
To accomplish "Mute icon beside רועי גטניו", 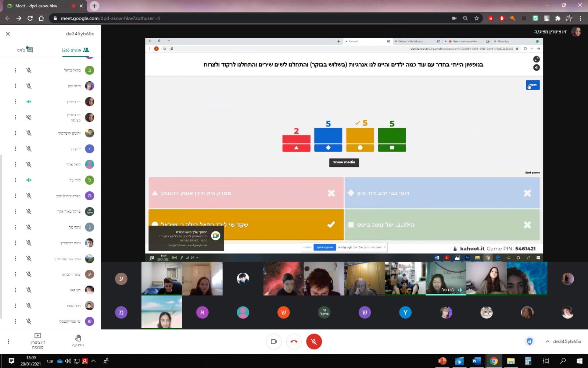I will [x=29, y=306].
